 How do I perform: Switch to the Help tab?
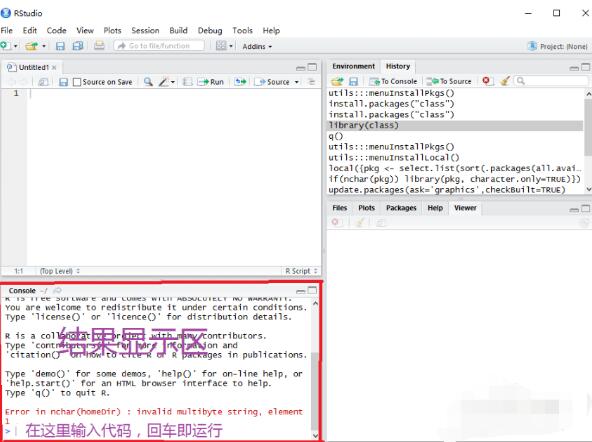435,208
